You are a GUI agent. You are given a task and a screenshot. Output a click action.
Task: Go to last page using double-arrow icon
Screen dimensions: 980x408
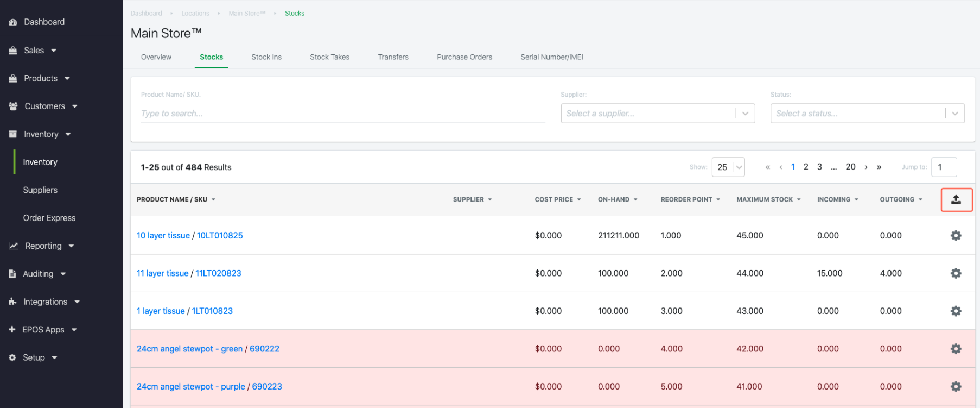(879, 167)
